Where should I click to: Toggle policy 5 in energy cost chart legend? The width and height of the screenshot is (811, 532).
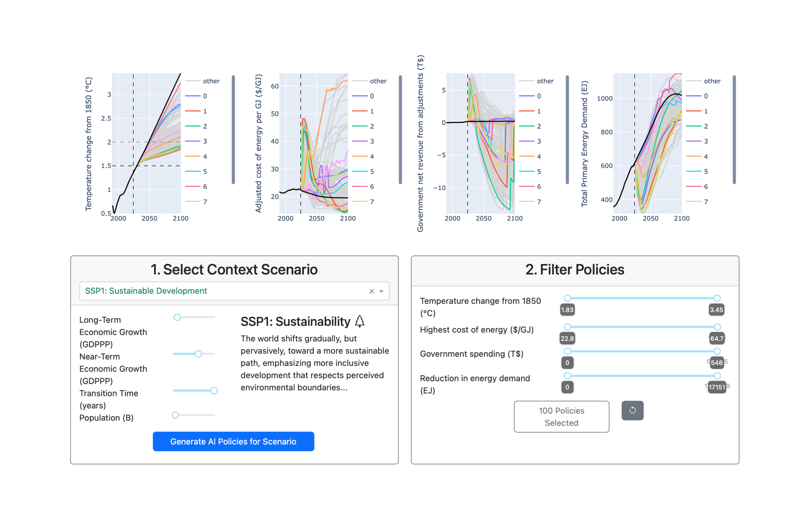[372, 172]
